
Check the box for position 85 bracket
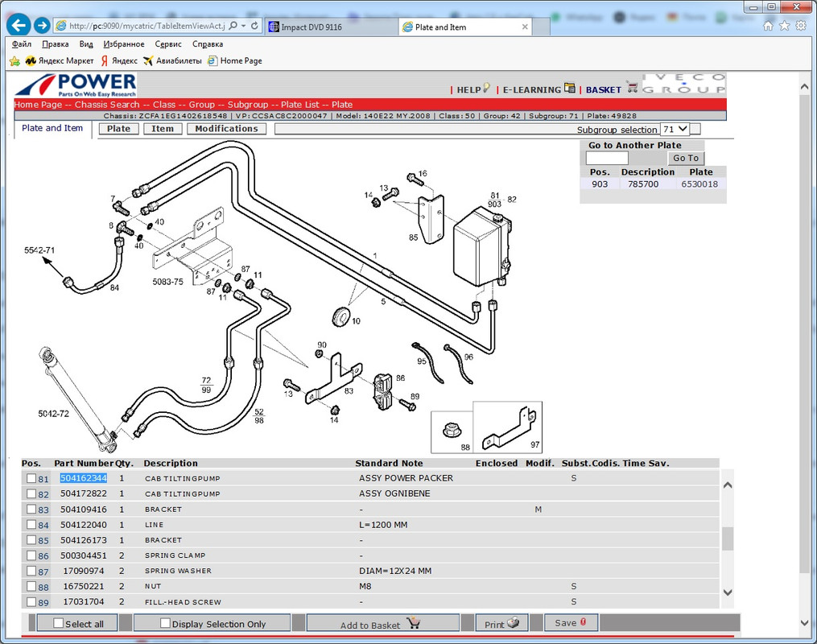[x=31, y=540]
